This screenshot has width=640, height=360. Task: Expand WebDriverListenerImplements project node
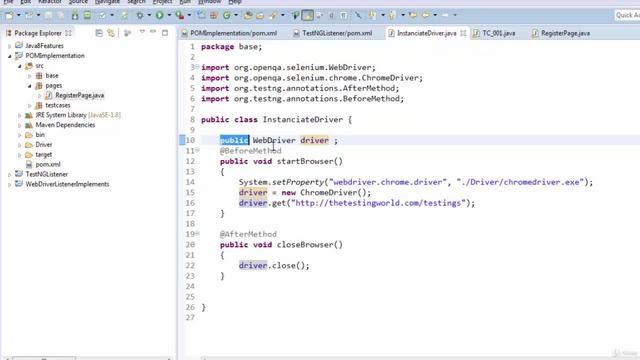click(x=9, y=184)
